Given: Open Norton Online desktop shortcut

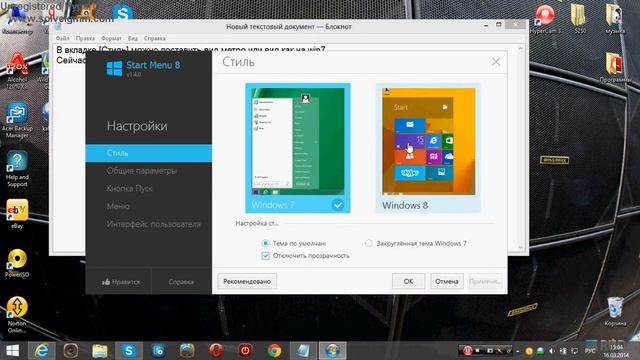Looking at the screenshot, I should (17, 314).
